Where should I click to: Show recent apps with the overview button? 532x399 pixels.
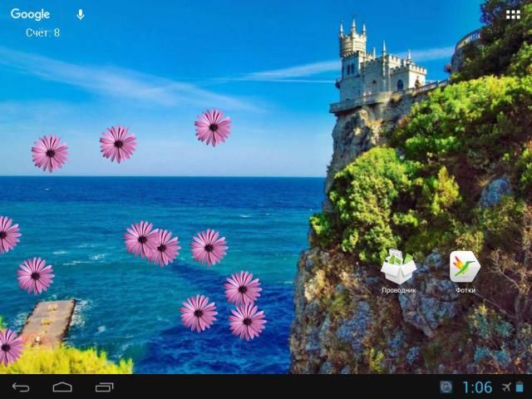point(105,387)
